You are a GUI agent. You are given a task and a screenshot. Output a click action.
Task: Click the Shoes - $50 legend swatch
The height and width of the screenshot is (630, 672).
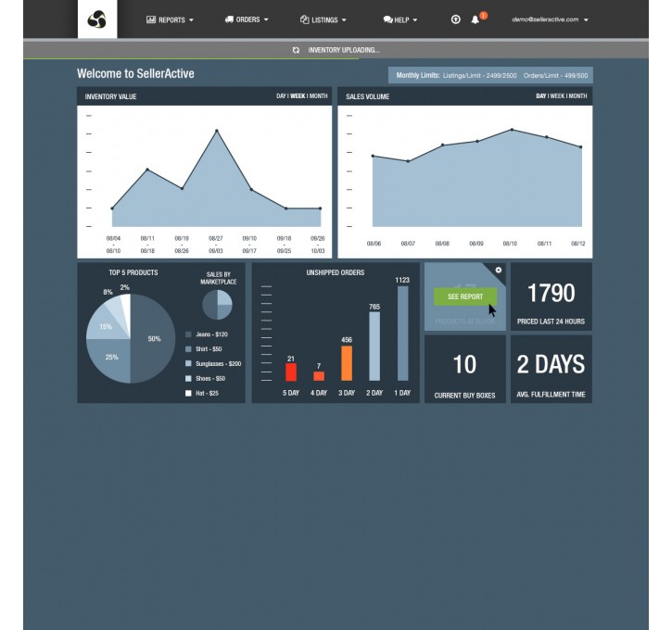188,379
